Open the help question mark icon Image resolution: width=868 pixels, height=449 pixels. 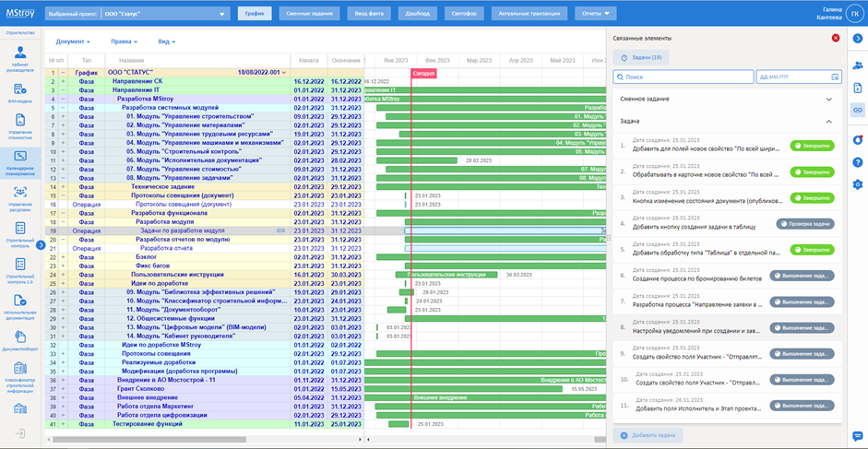tap(858, 162)
